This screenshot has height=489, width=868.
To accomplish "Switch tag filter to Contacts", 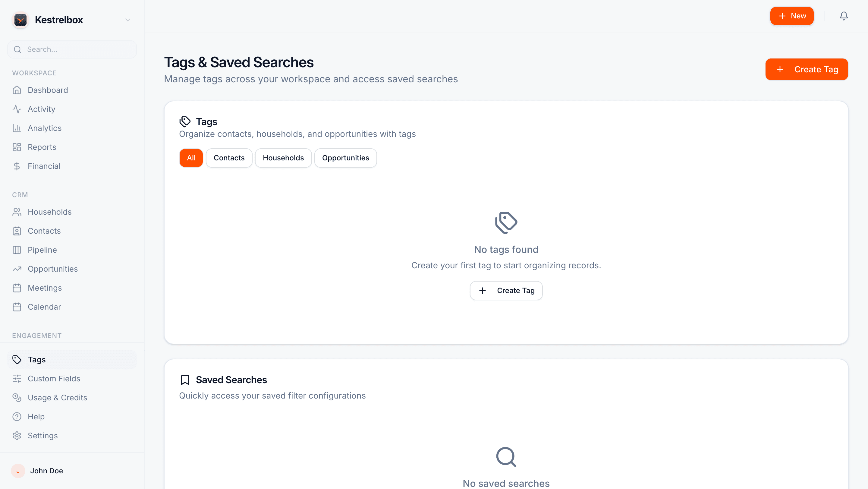I will pyautogui.click(x=229, y=158).
